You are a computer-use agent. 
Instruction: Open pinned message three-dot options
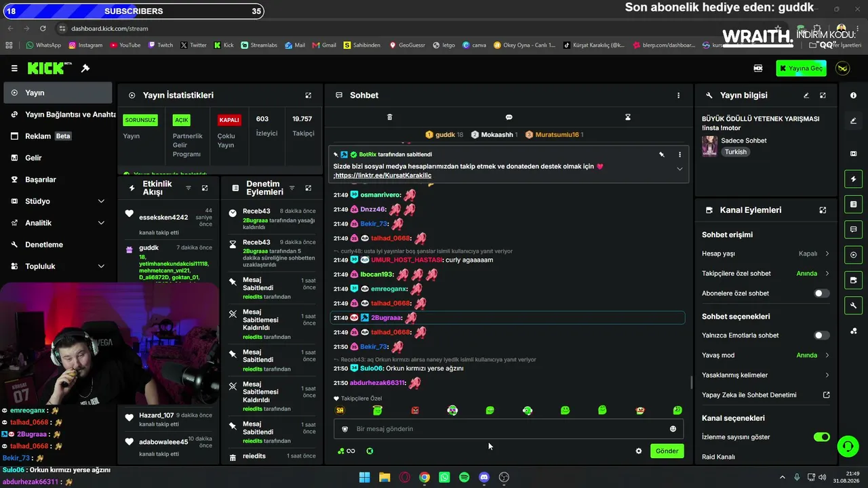(x=679, y=155)
